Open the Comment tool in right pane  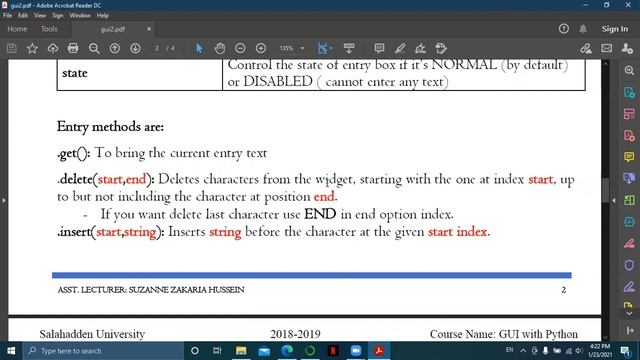629,157
